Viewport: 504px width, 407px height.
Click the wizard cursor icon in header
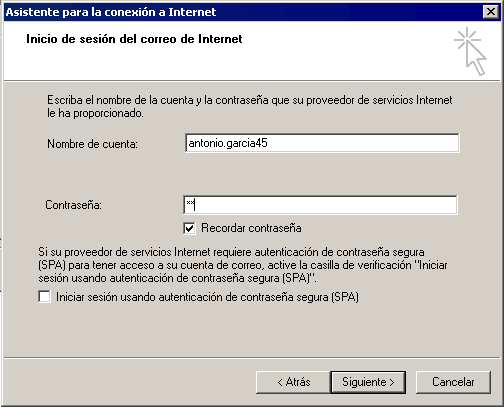coord(470,51)
